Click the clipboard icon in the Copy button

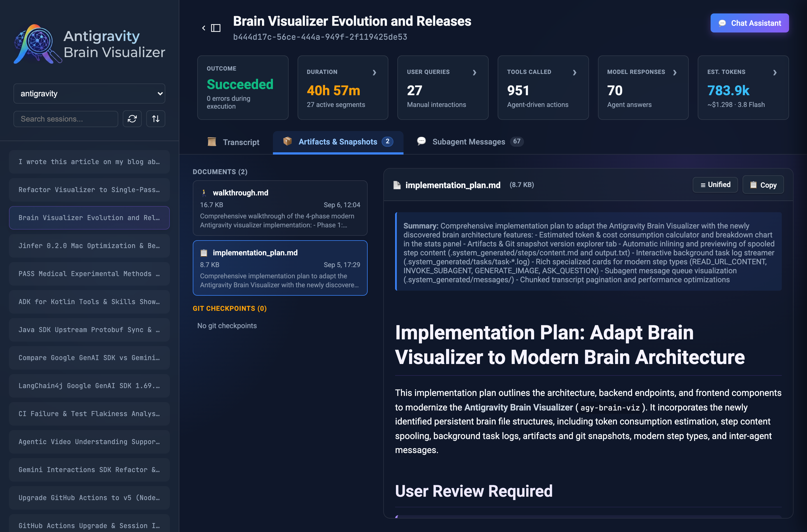[753, 185]
